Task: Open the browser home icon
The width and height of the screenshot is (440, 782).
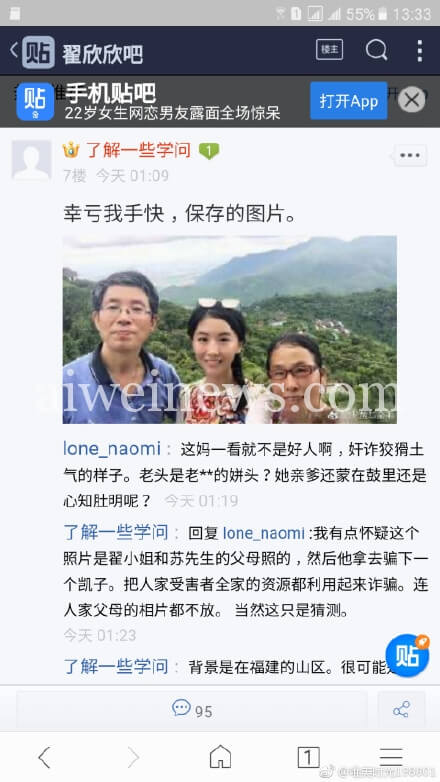Action: 220,757
